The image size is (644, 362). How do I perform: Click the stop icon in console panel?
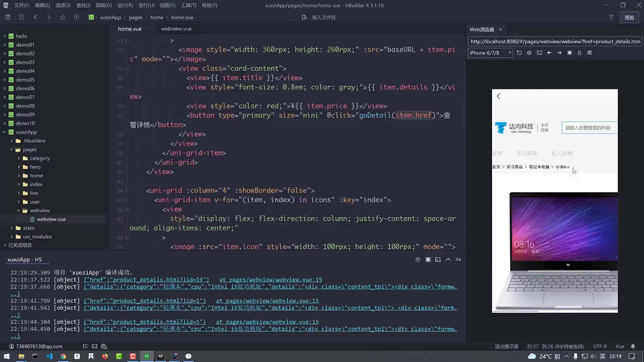(x=428, y=259)
